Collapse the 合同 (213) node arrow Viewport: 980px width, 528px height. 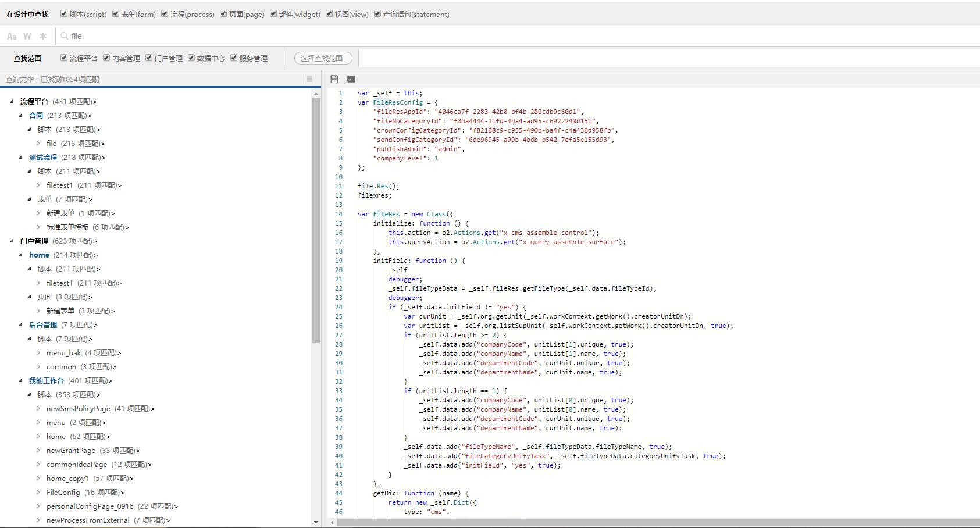click(x=21, y=115)
